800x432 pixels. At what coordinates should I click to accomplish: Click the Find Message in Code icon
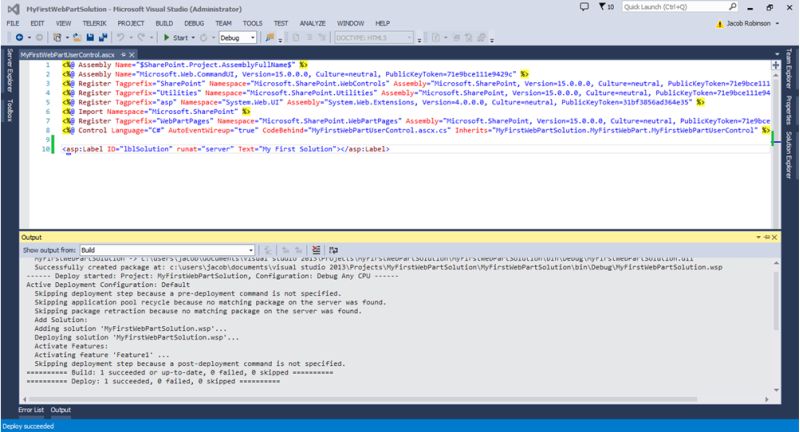point(268,250)
